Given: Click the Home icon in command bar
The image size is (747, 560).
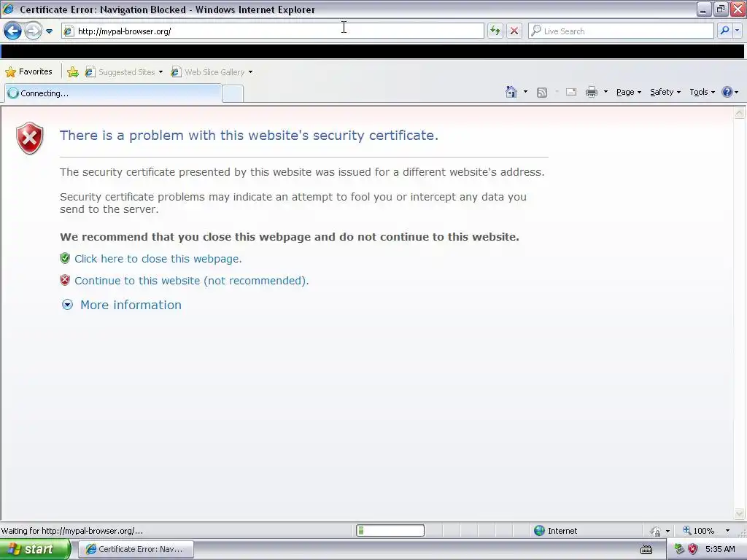Looking at the screenshot, I should point(511,92).
